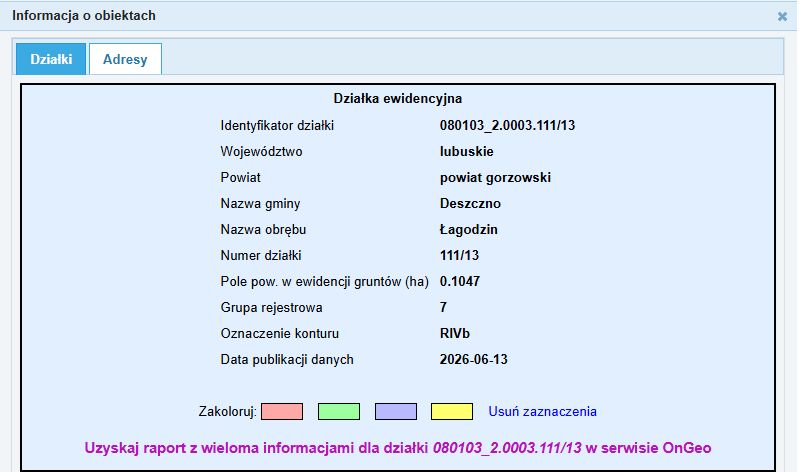Image resolution: width=809 pixels, height=472 pixels.
Task: Click the area value 0.1047
Action: [460, 281]
